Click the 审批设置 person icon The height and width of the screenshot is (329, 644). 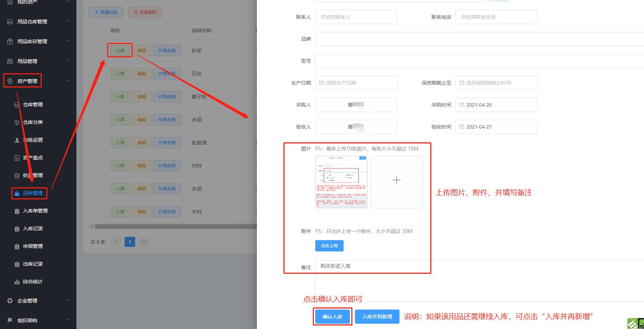17,140
